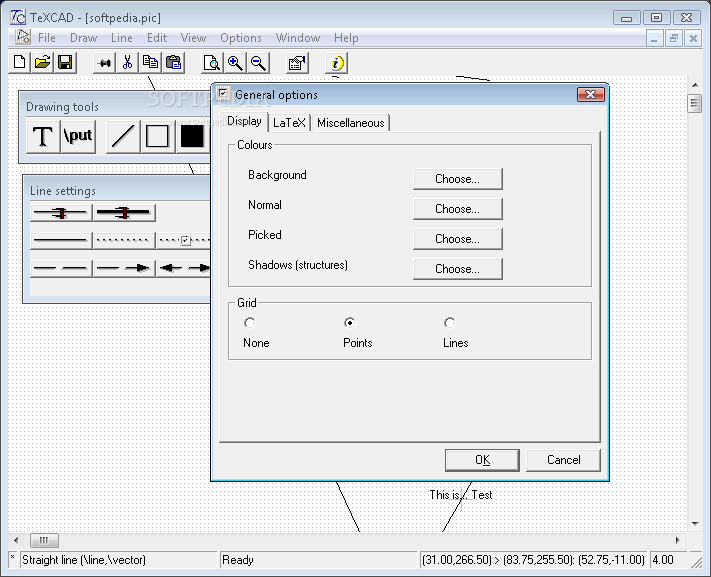Click the scroll left arrow
The image size is (711, 577).
(x=16, y=540)
